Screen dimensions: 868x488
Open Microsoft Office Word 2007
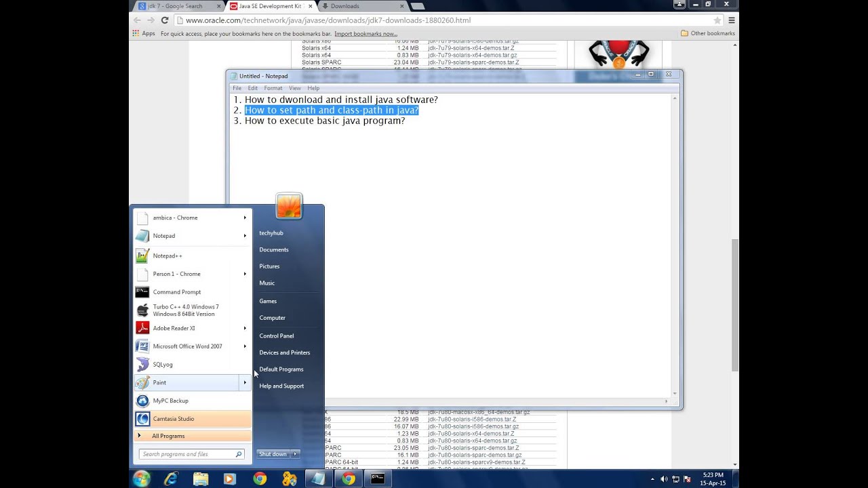[x=193, y=346]
